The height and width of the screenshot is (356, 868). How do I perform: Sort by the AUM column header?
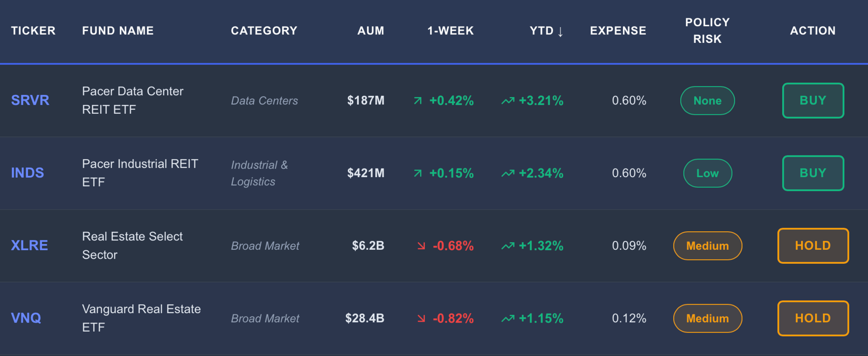[370, 31]
